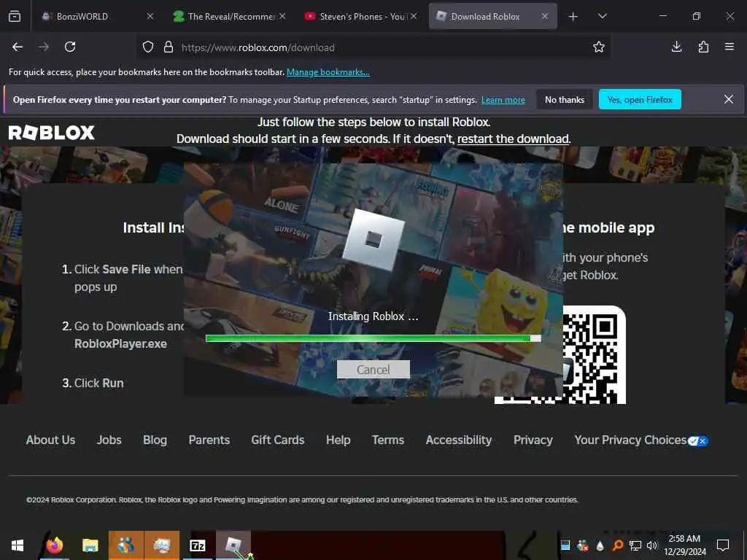Click the orange people icon on taskbar
Image resolution: width=747 pixels, height=560 pixels.
(x=125, y=545)
